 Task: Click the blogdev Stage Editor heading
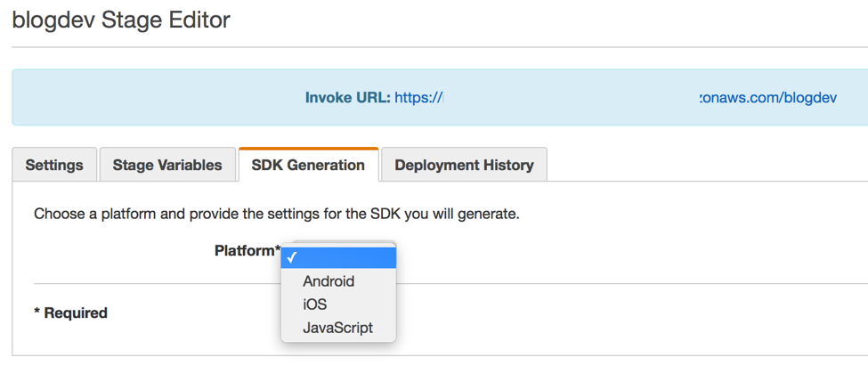[121, 20]
